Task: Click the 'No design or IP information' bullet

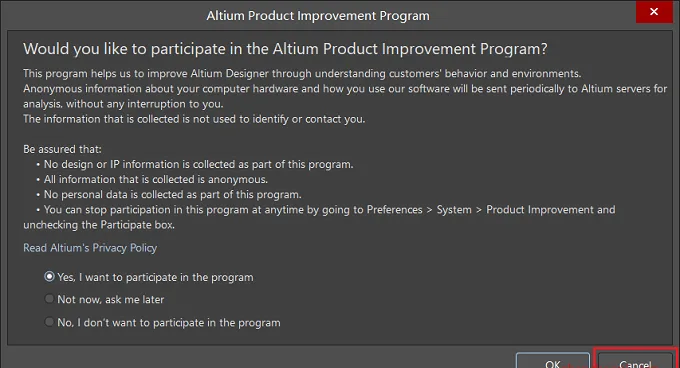Action: click(195, 164)
